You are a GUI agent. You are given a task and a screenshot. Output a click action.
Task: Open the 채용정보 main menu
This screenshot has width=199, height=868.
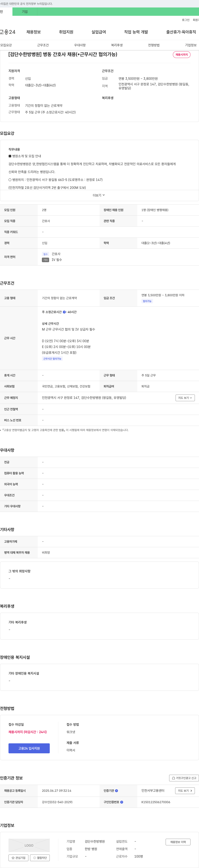tap(34, 32)
